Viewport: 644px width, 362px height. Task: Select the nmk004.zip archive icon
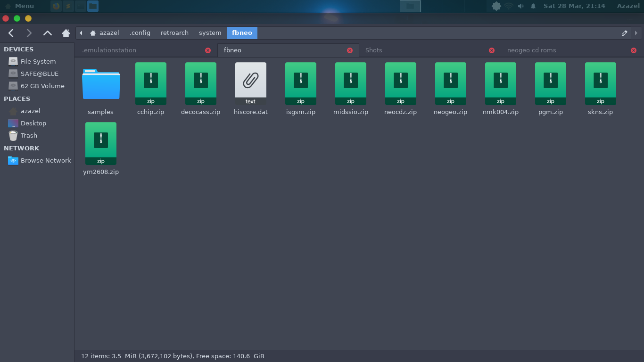coord(501,83)
